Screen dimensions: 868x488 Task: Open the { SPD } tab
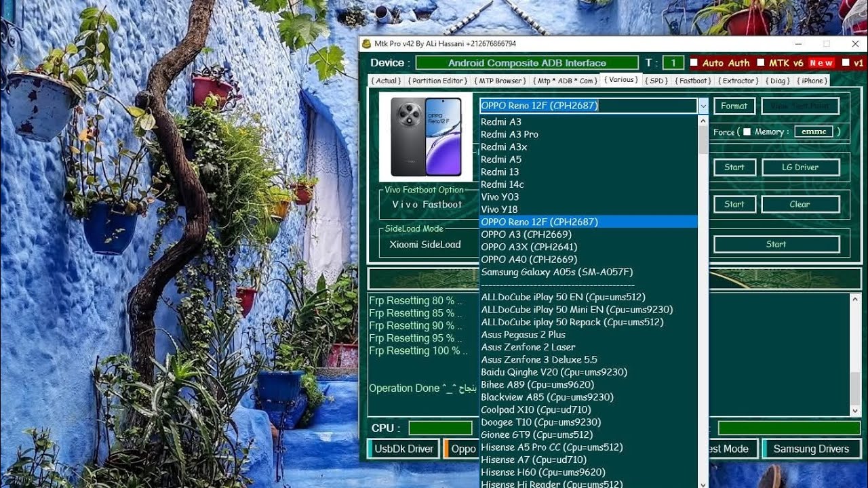point(656,81)
